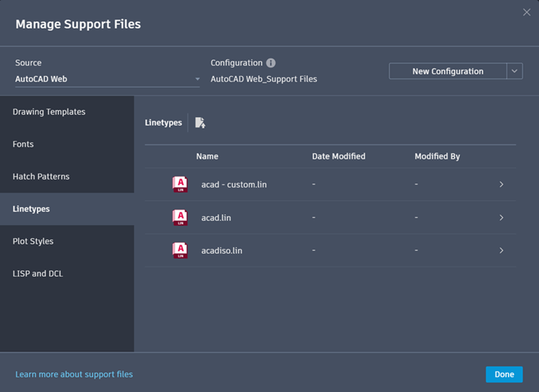Expand the acad.lin row chevron
This screenshot has height=392, width=539.
[x=501, y=217]
